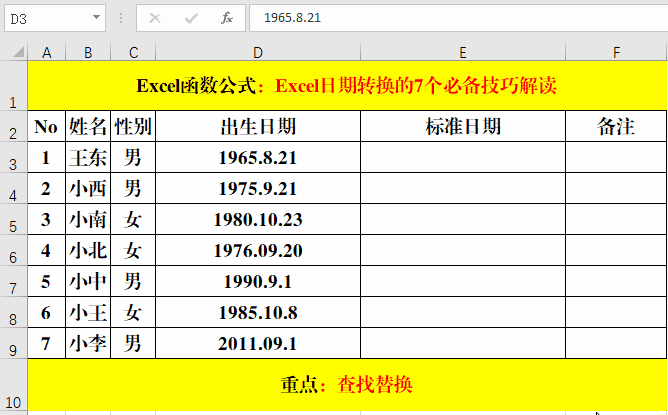Click the formula bar options dots handle

121,18
